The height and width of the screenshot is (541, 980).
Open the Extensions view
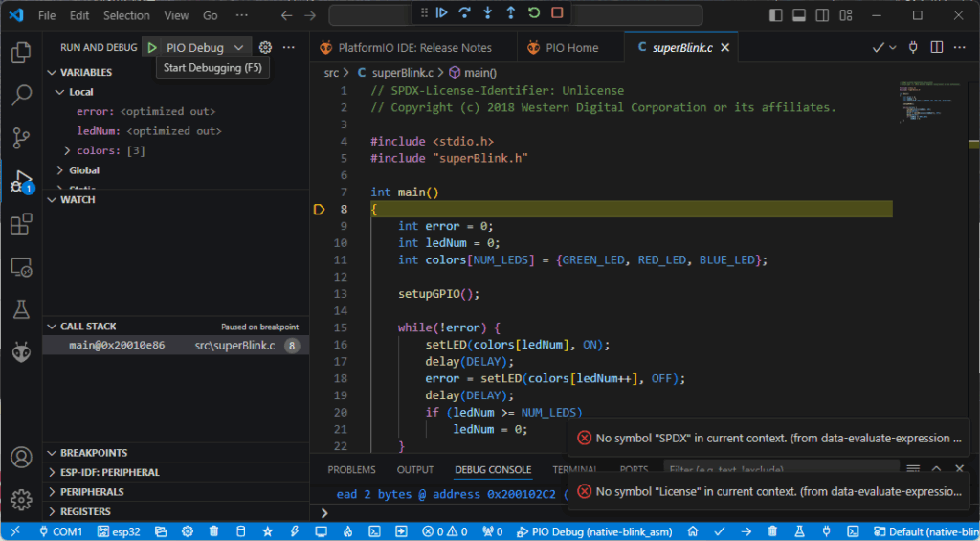point(21,224)
